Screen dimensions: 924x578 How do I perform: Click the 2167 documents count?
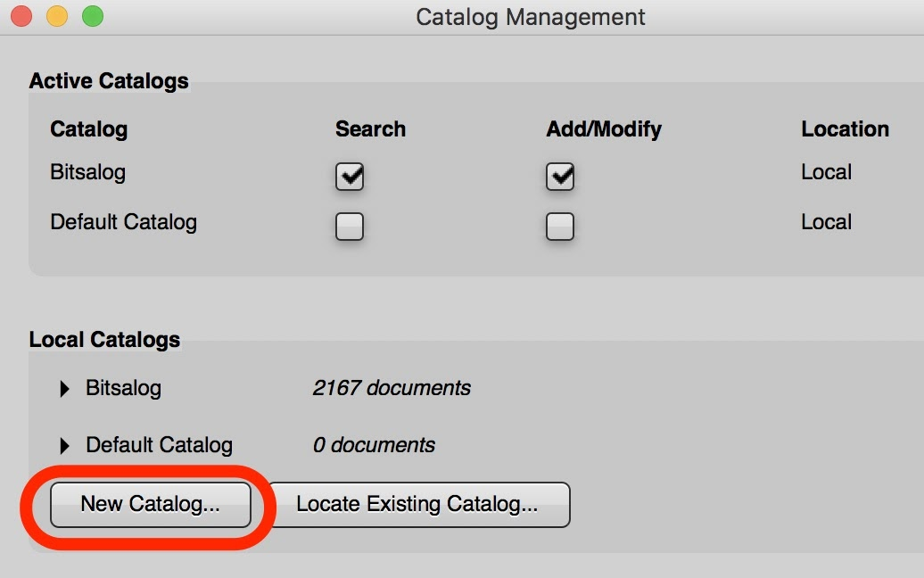(392, 388)
